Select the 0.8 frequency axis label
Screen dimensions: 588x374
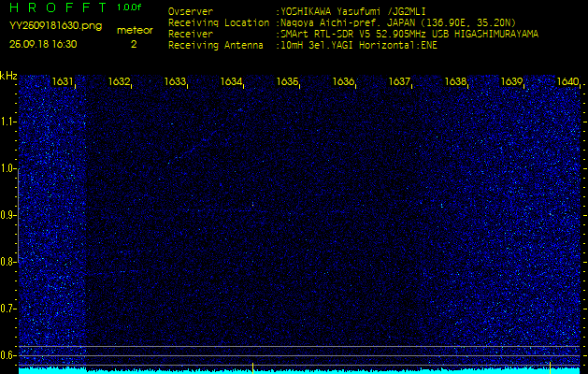(7, 262)
